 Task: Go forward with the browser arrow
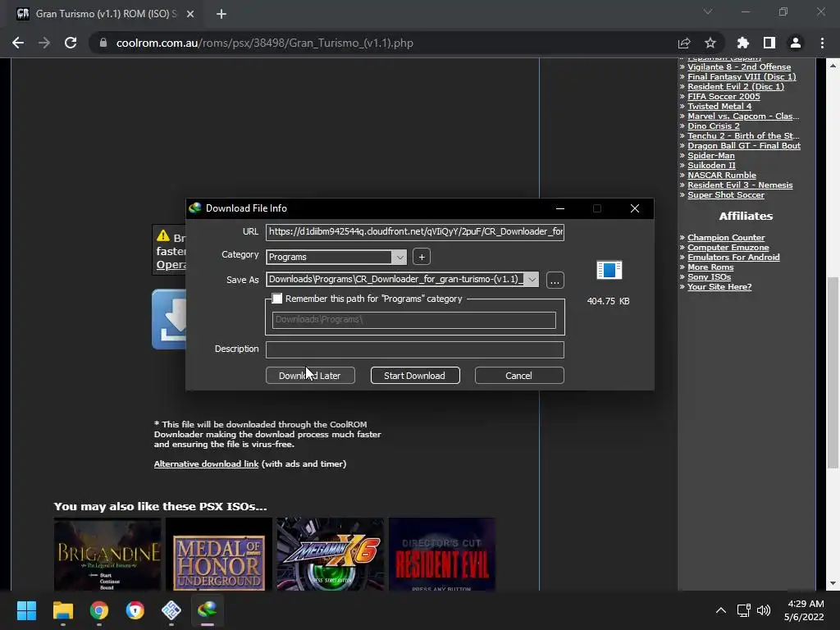[x=44, y=43]
